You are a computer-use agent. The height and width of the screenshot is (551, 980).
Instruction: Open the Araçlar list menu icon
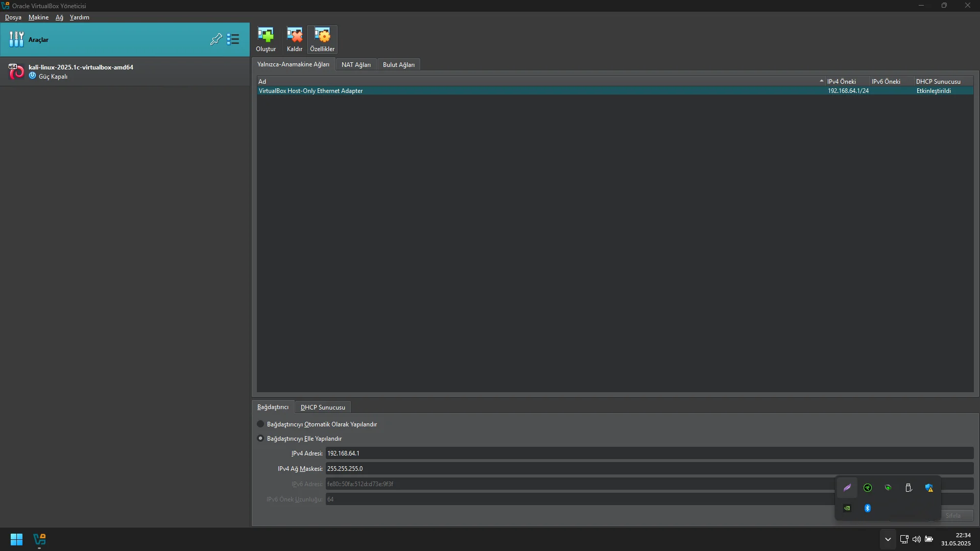pyautogui.click(x=233, y=39)
